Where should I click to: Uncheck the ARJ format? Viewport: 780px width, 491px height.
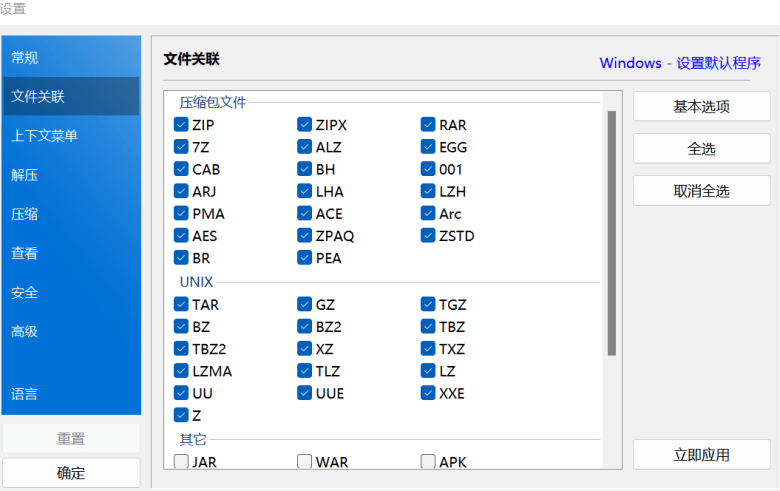tap(181, 191)
